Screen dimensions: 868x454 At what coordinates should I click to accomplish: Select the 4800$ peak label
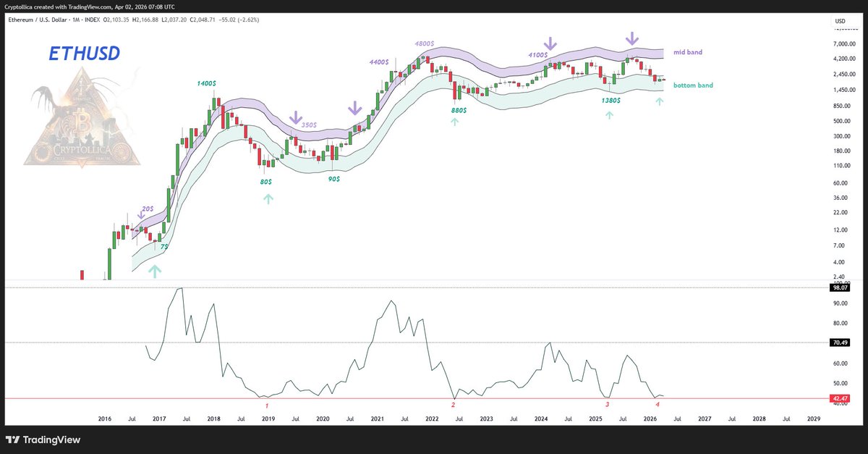[424, 43]
